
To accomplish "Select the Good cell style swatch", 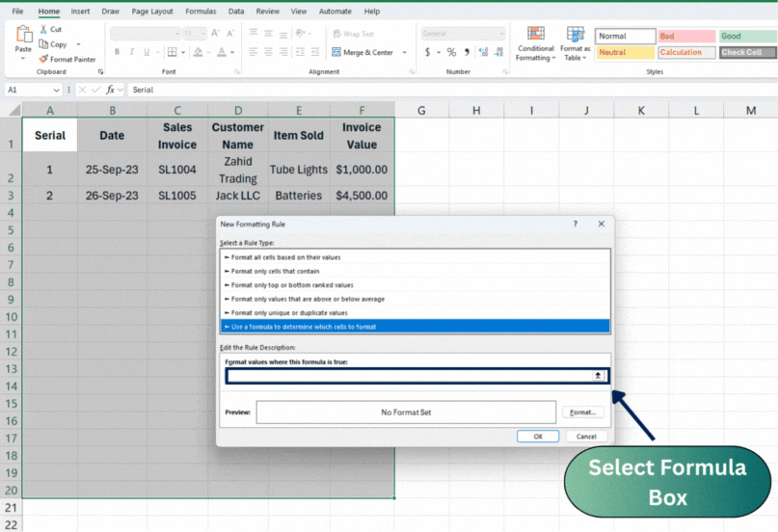I will click(743, 36).
